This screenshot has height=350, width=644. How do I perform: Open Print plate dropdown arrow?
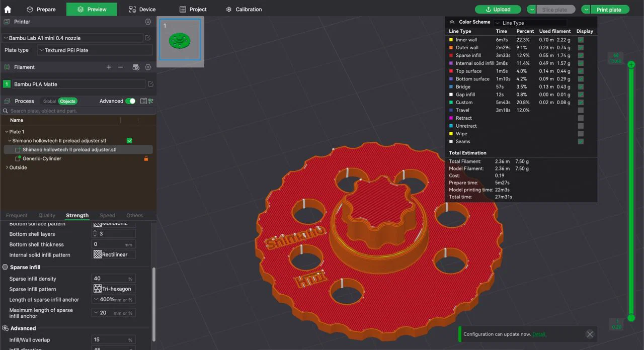click(586, 10)
